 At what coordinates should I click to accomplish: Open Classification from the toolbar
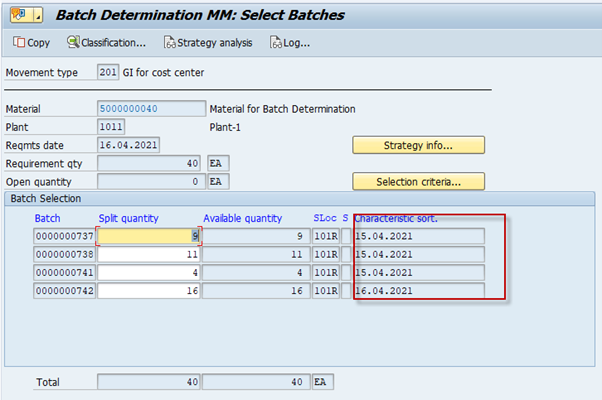point(106,43)
